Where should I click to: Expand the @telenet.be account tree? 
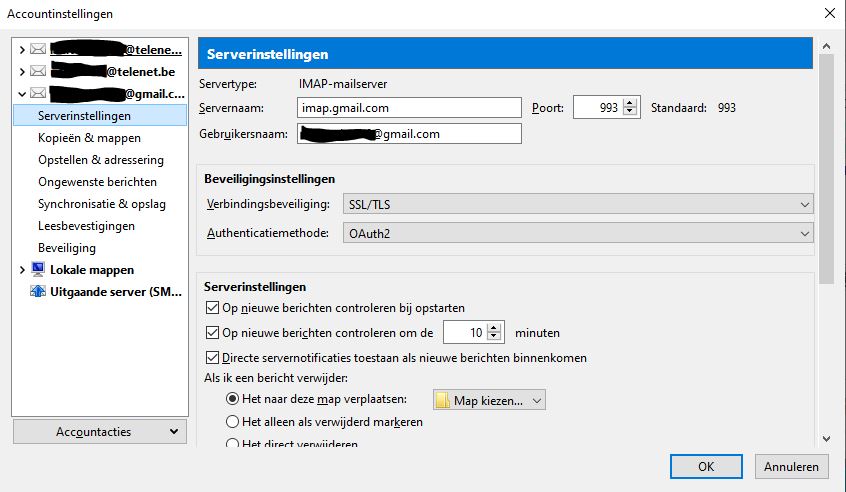[x=22, y=72]
